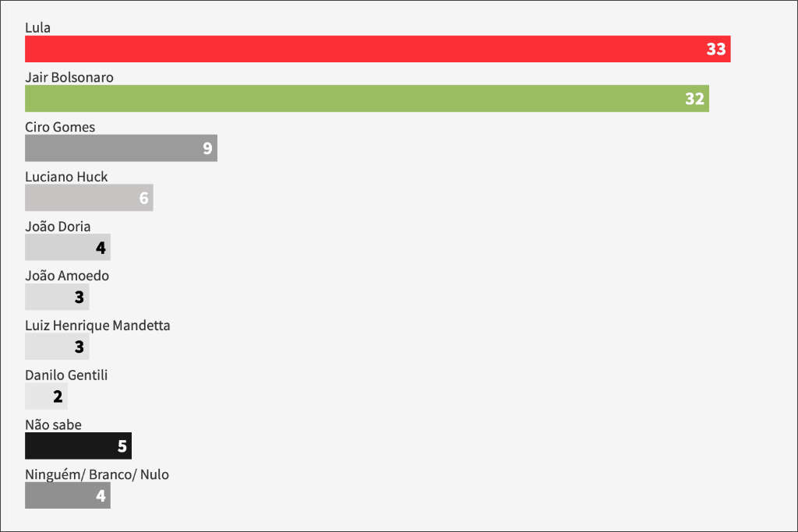Click the Luciano Huck label

[x=66, y=177]
